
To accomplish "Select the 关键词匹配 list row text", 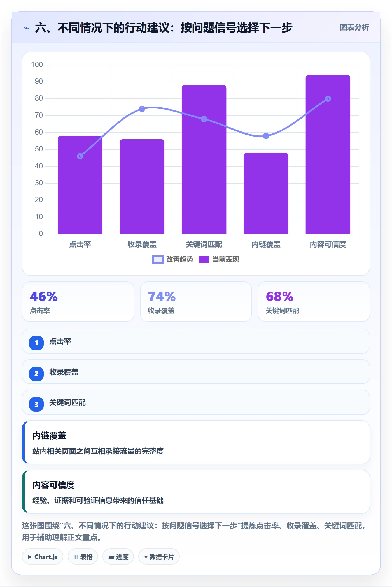I will click(x=67, y=403).
